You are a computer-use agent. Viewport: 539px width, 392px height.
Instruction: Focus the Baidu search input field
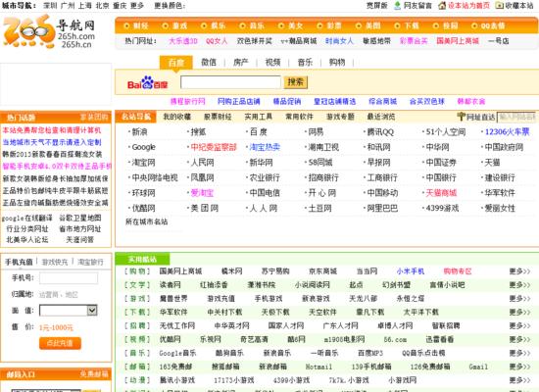[x=230, y=82]
